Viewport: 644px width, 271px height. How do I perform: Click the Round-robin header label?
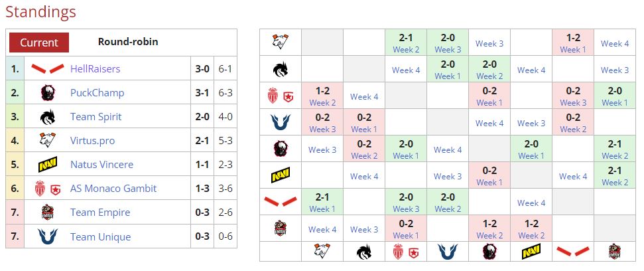click(128, 42)
